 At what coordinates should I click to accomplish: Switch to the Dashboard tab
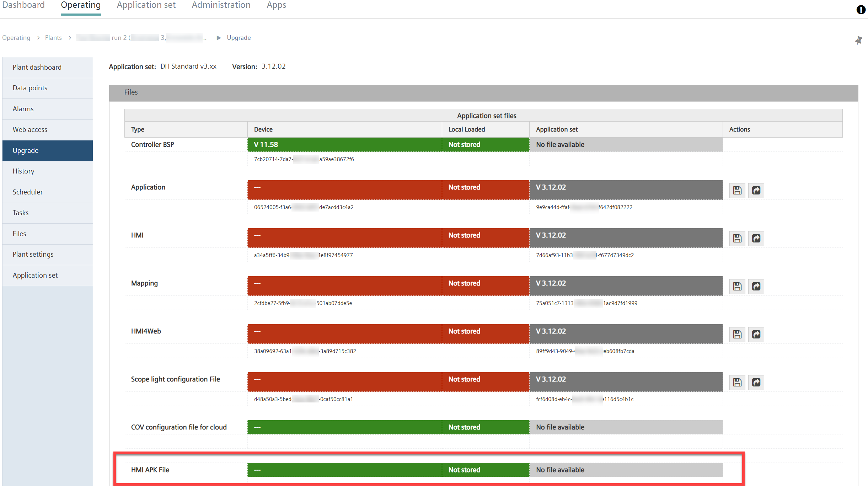23,5
